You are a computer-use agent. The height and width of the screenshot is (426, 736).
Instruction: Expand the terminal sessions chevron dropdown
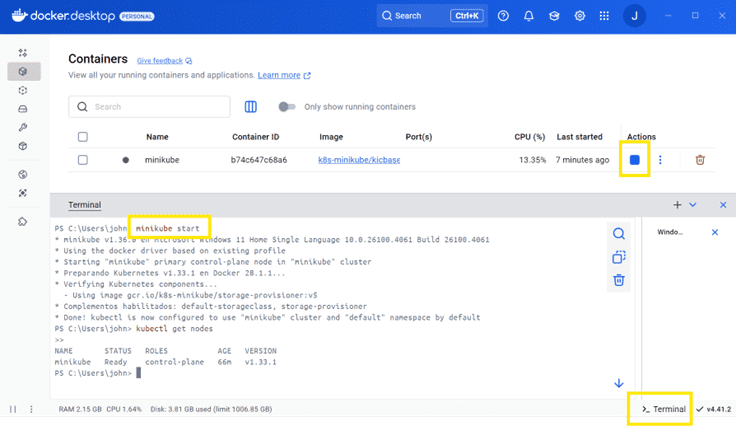tap(693, 205)
